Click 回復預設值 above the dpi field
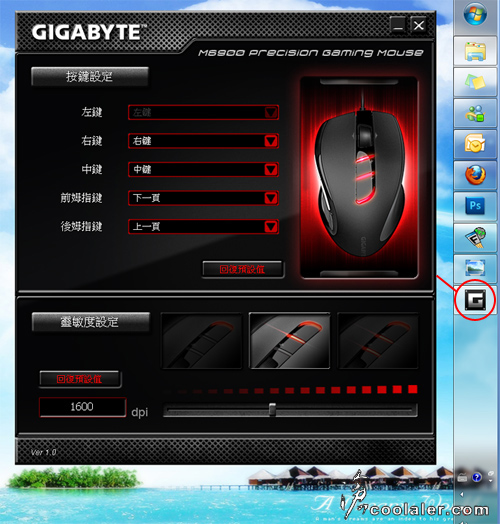500x524 pixels. coord(80,379)
